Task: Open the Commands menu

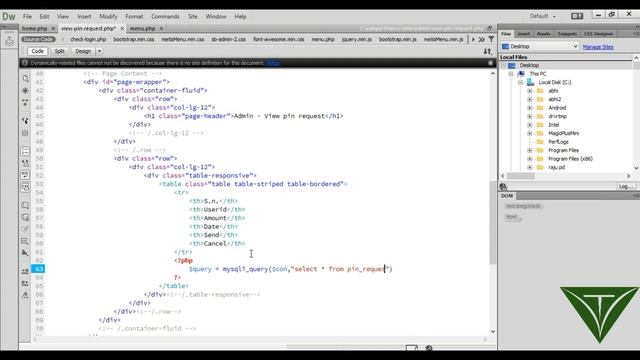Action: tap(165, 17)
